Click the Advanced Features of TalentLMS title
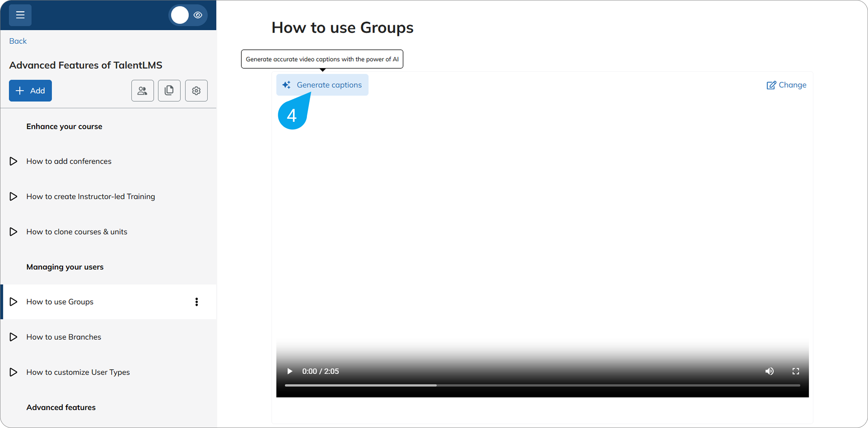The width and height of the screenshot is (868, 428). 86,65
